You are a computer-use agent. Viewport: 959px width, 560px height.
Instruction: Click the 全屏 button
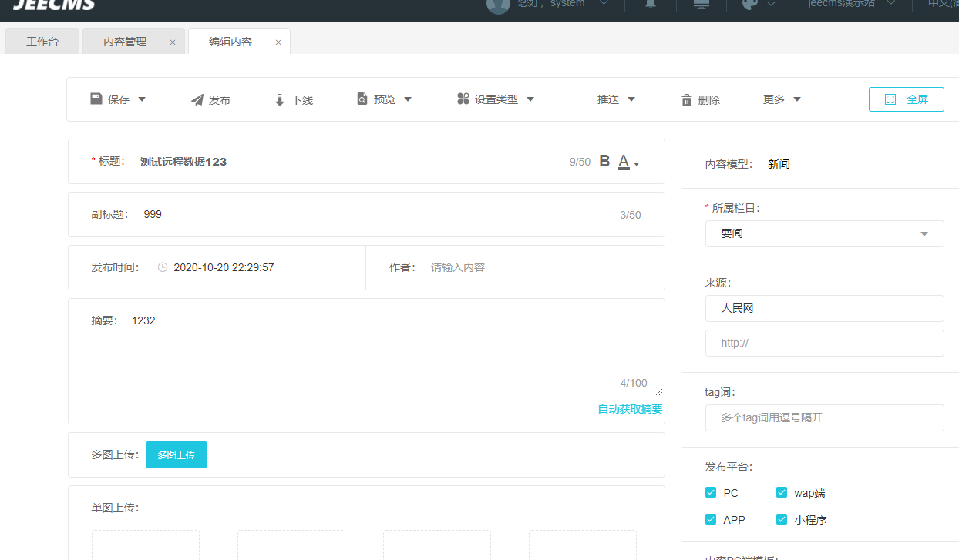pos(906,99)
